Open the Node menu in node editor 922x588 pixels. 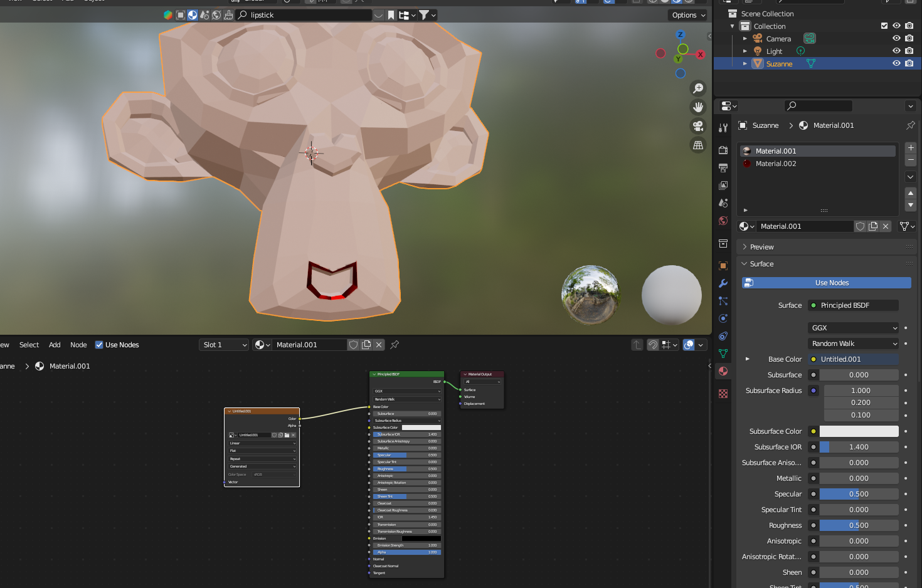78,345
